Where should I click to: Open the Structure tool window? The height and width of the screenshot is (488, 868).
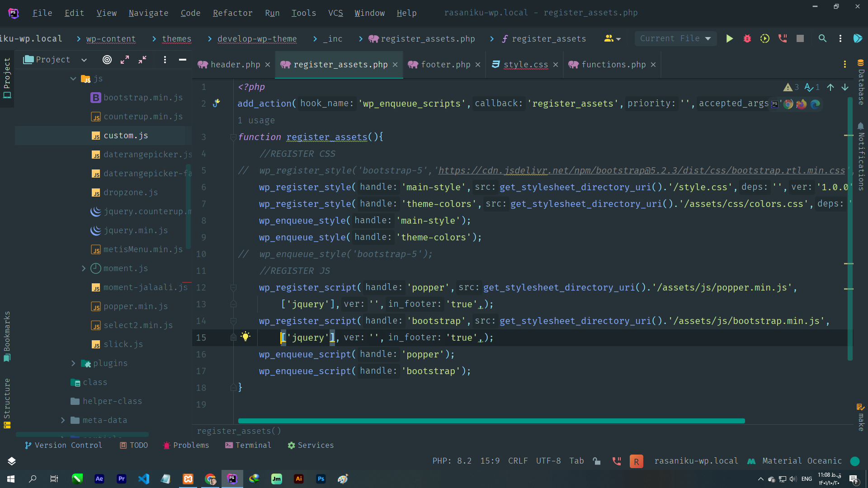(7, 403)
